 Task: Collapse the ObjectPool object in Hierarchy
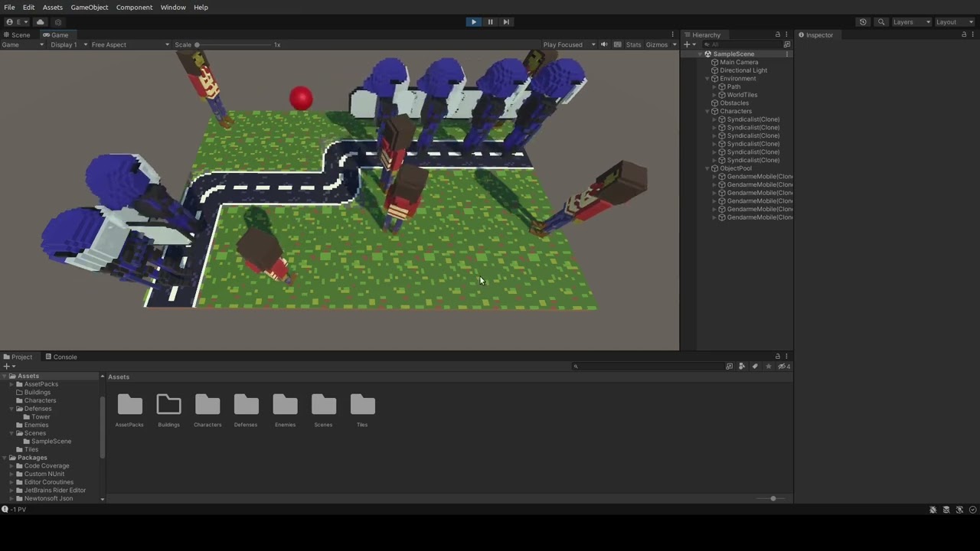click(707, 168)
